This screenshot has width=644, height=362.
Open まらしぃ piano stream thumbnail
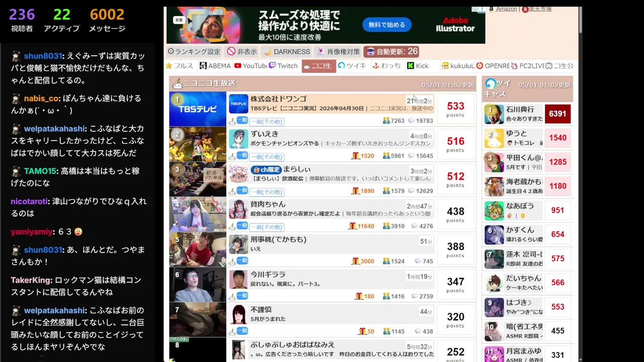tap(198, 179)
